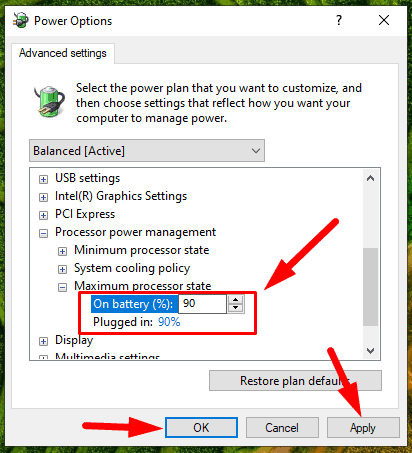
Task: Click Restore plan defaults button
Action: [x=295, y=380]
